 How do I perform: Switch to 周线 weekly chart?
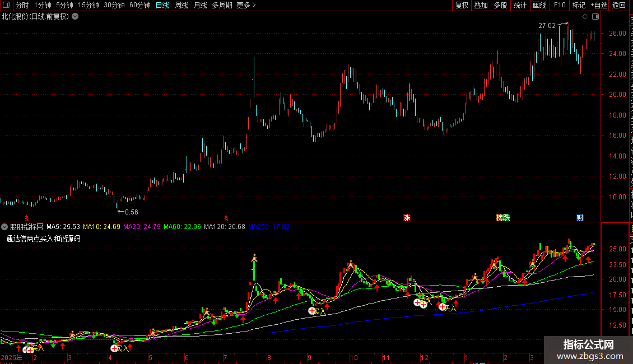point(181,5)
